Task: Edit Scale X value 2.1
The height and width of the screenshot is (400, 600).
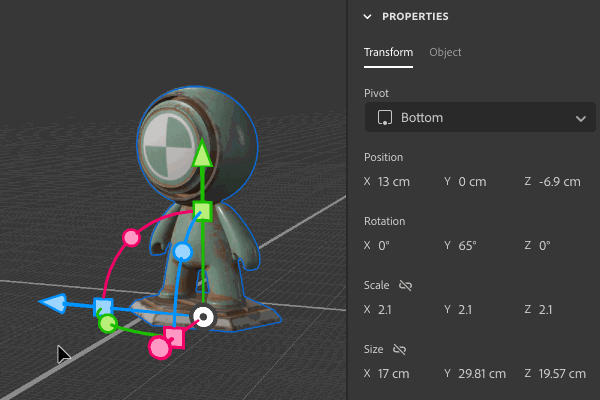Action: tap(385, 310)
